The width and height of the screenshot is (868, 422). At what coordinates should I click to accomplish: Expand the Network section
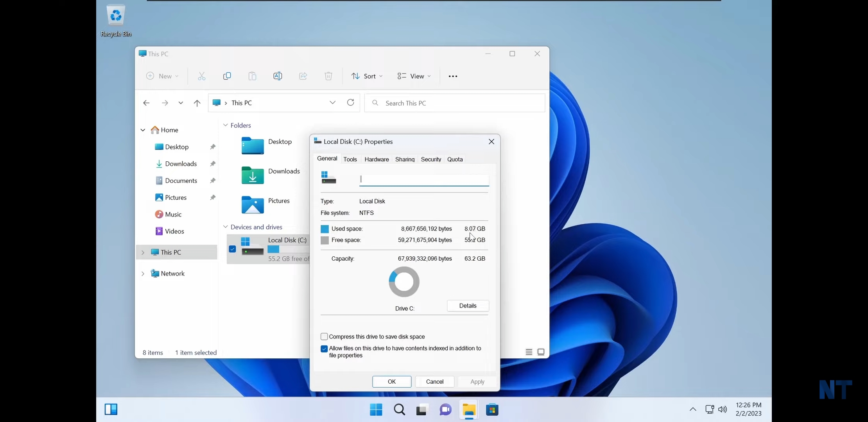tap(143, 273)
